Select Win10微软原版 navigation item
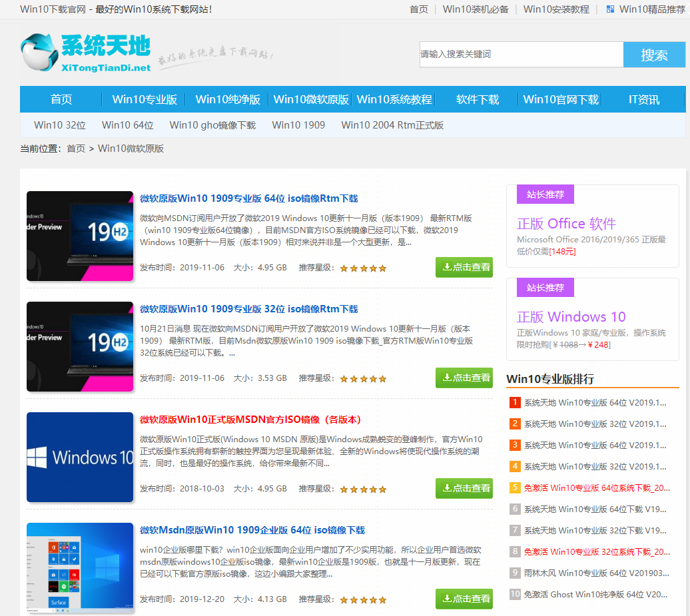This screenshot has width=690, height=616. point(310,99)
